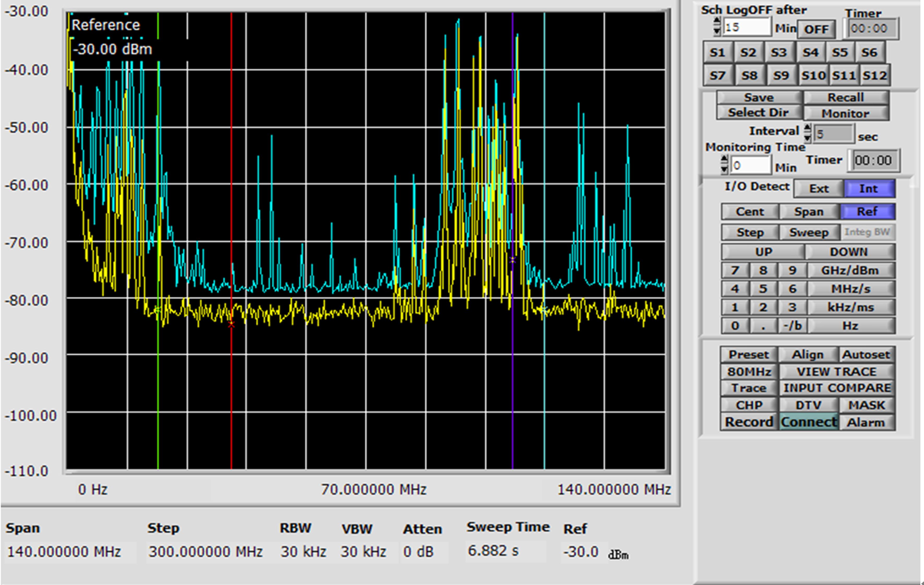Decrease the Monitoring Time minutes stepper

[724, 169]
